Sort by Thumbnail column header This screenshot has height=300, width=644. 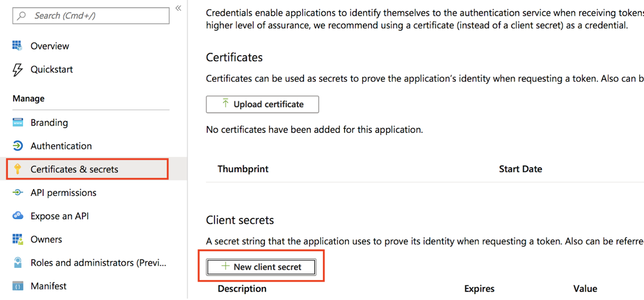click(243, 169)
